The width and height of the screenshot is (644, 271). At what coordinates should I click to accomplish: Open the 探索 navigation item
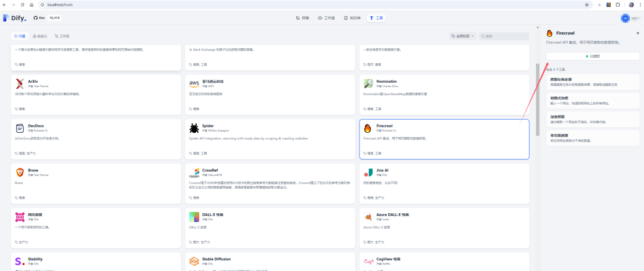pos(303,18)
